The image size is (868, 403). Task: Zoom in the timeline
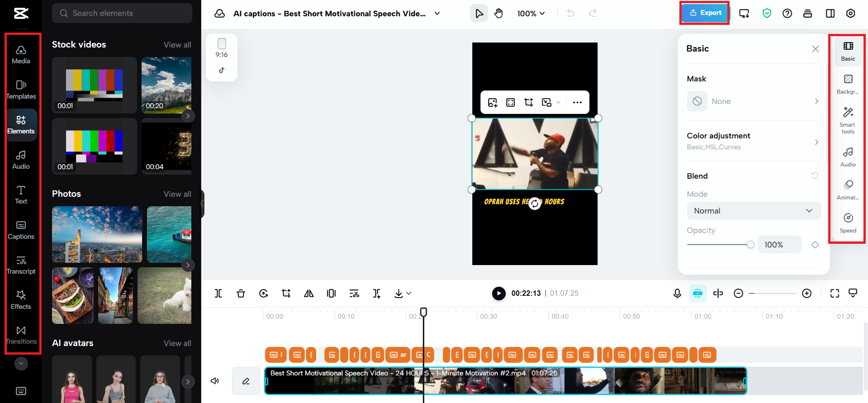806,294
